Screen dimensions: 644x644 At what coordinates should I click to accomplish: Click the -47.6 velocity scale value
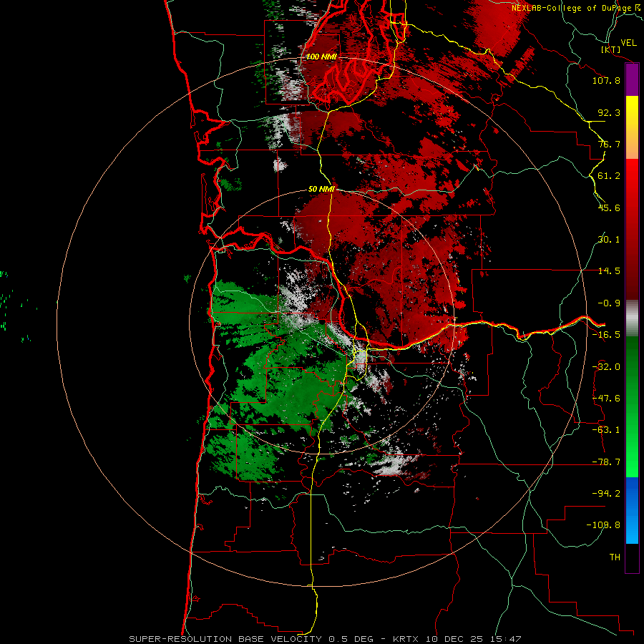tap(606, 399)
